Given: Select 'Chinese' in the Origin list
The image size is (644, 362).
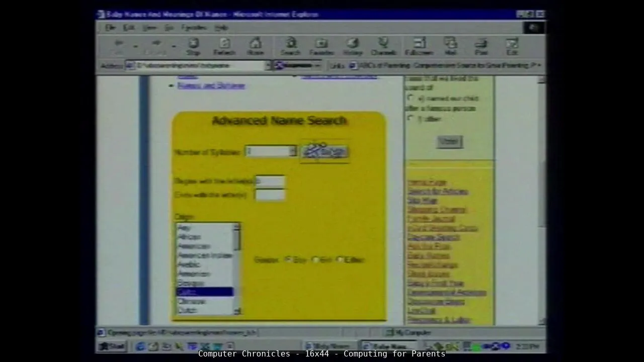Looking at the screenshot, I should (192, 301).
